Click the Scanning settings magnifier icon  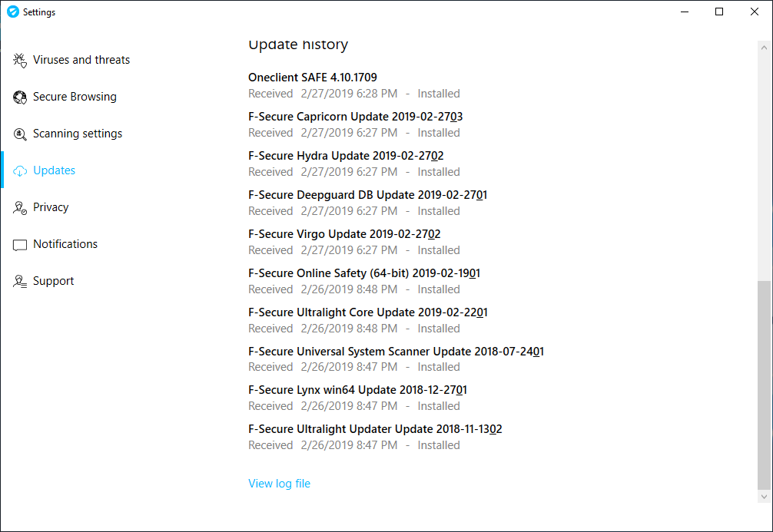tap(20, 134)
